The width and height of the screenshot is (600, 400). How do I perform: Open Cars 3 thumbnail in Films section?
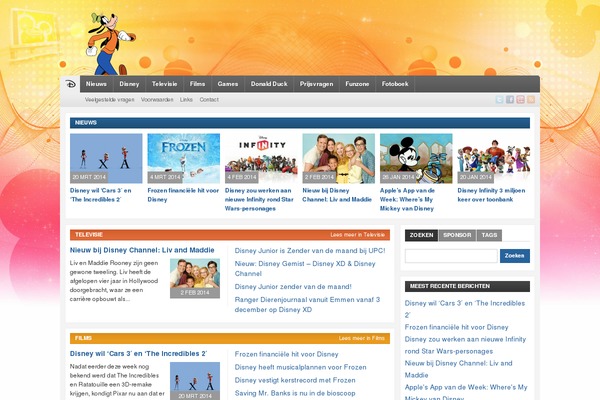click(x=195, y=381)
